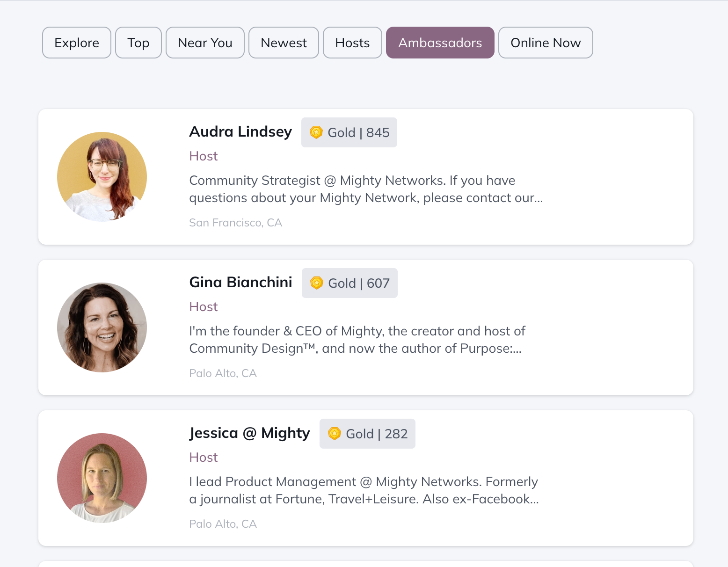The width and height of the screenshot is (728, 567).
Task: Show members Near You
Action: [205, 43]
